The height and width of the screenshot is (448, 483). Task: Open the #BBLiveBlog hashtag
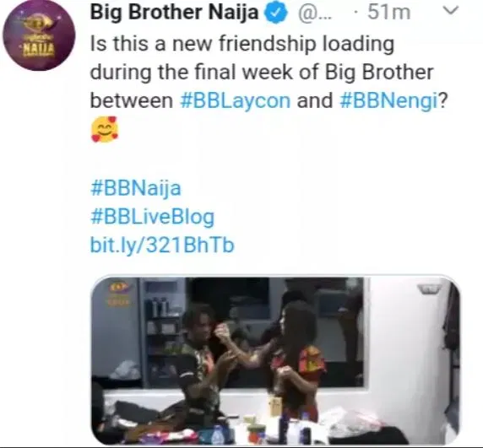[x=153, y=217]
